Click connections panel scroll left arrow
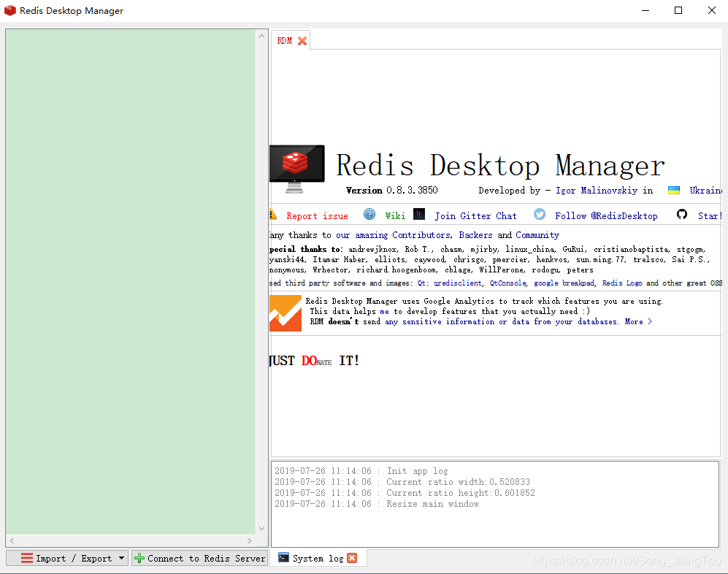This screenshot has width=728, height=574. pyautogui.click(x=12, y=540)
